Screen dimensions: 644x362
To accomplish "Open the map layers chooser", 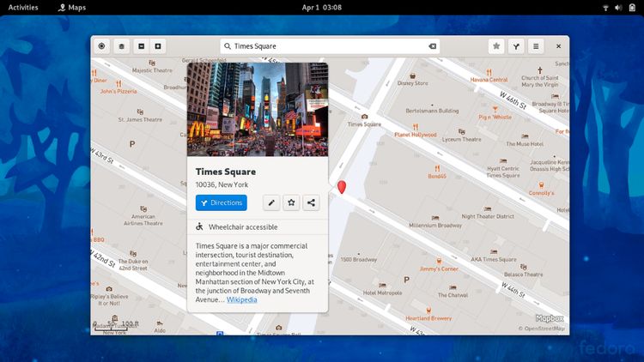I will coord(122,46).
